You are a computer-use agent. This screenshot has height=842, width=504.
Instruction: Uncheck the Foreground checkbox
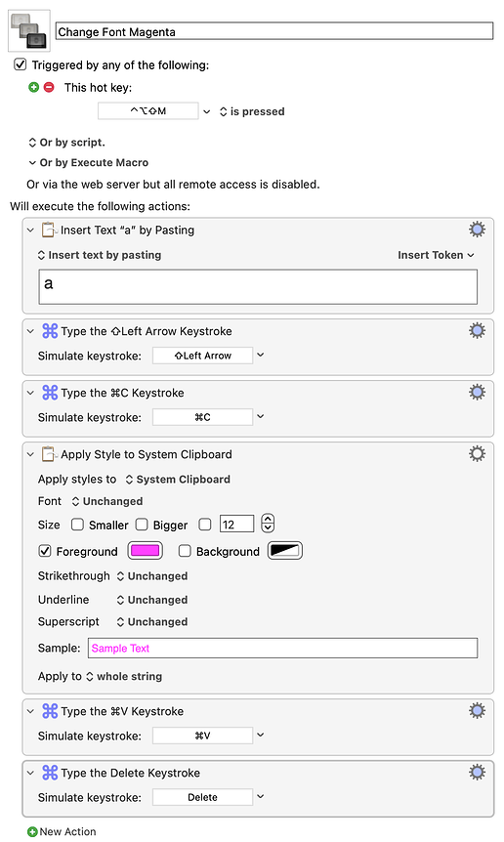point(45,551)
